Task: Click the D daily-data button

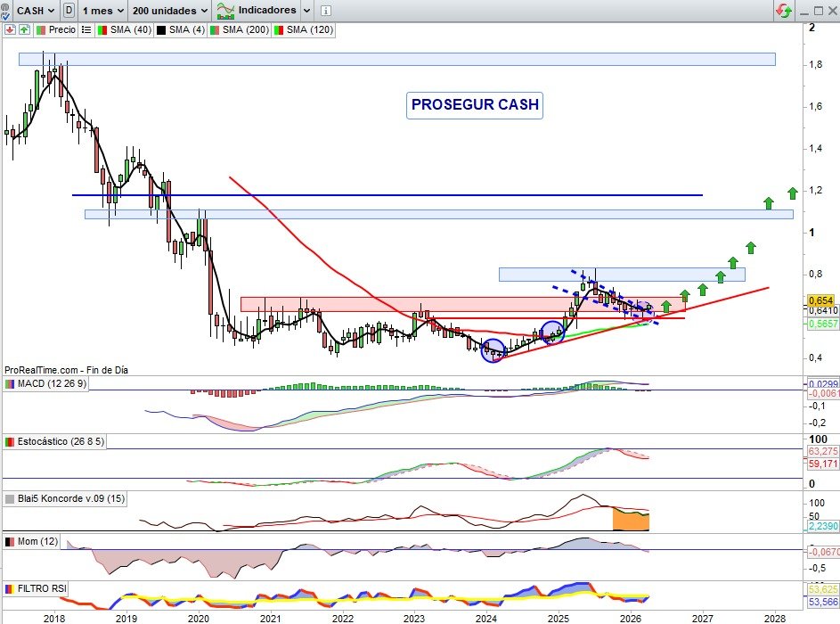Action: point(69,10)
